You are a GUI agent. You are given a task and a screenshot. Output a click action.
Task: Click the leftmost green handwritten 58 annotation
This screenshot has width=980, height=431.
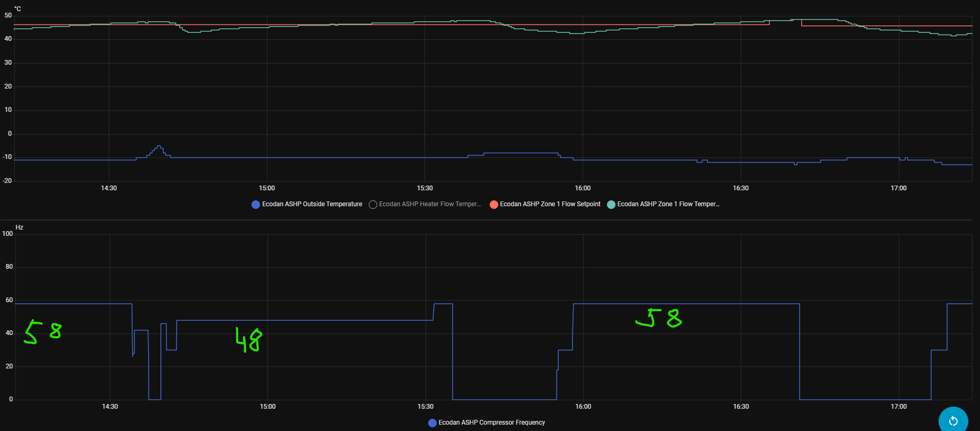coord(43,332)
